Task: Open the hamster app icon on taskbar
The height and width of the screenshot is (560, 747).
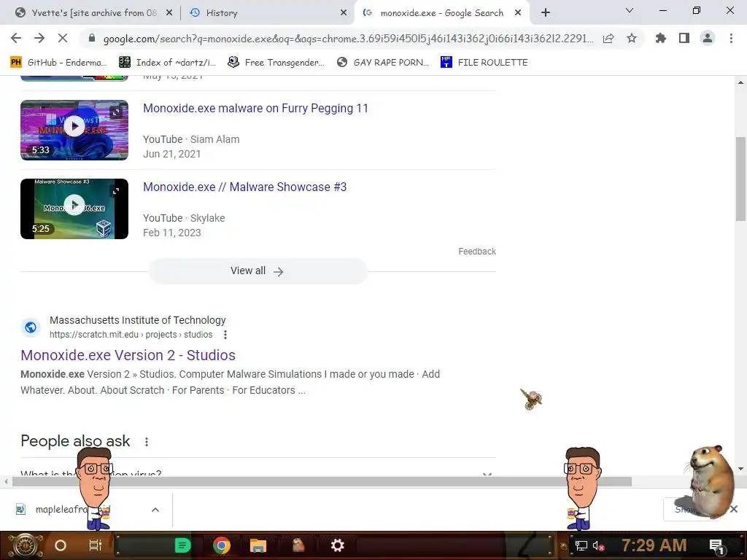Action: point(298,545)
